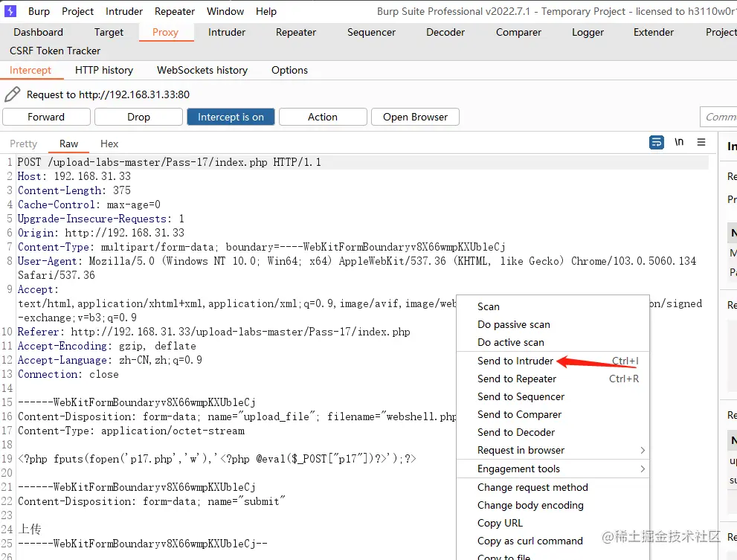Click the Comment input field
The height and width of the screenshot is (560, 737).
click(x=718, y=117)
